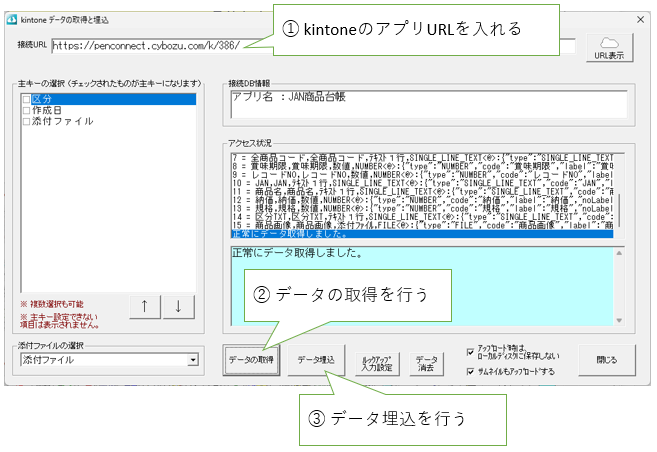Click scroll-up arrow of message box

click(619, 253)
